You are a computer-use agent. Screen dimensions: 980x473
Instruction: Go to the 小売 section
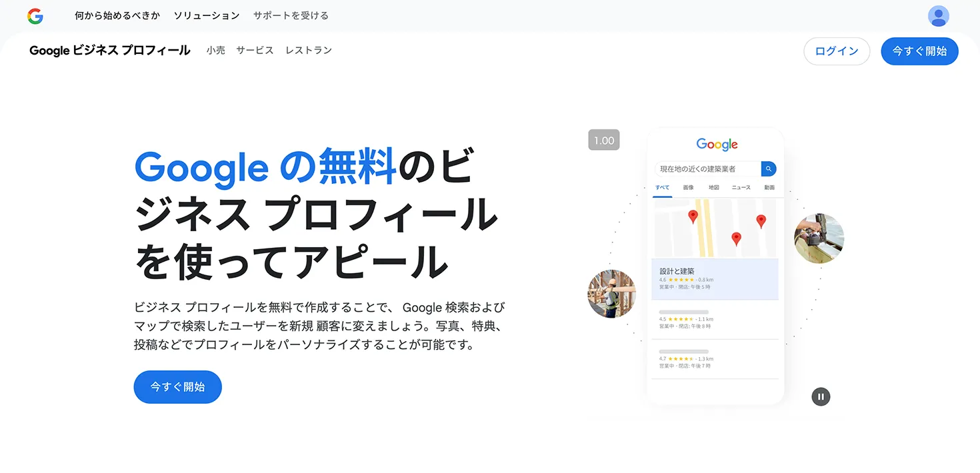(x=216, y=50)
